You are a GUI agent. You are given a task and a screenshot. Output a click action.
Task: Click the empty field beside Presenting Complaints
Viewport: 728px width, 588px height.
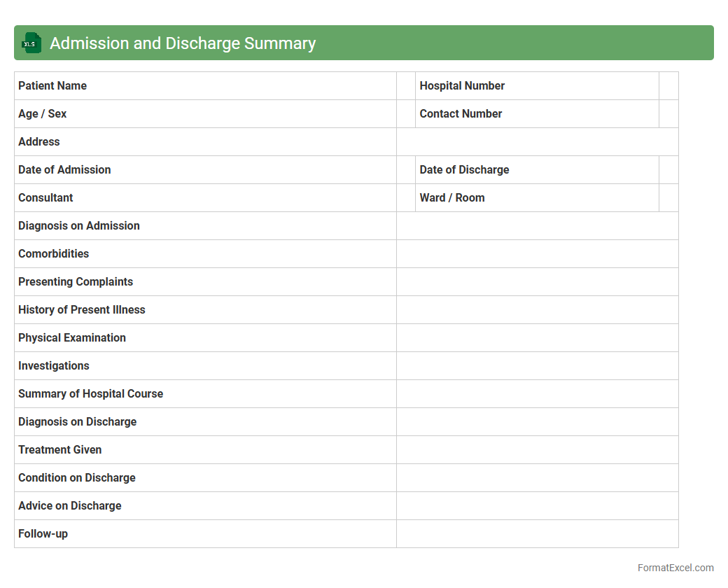pos(537,282)
